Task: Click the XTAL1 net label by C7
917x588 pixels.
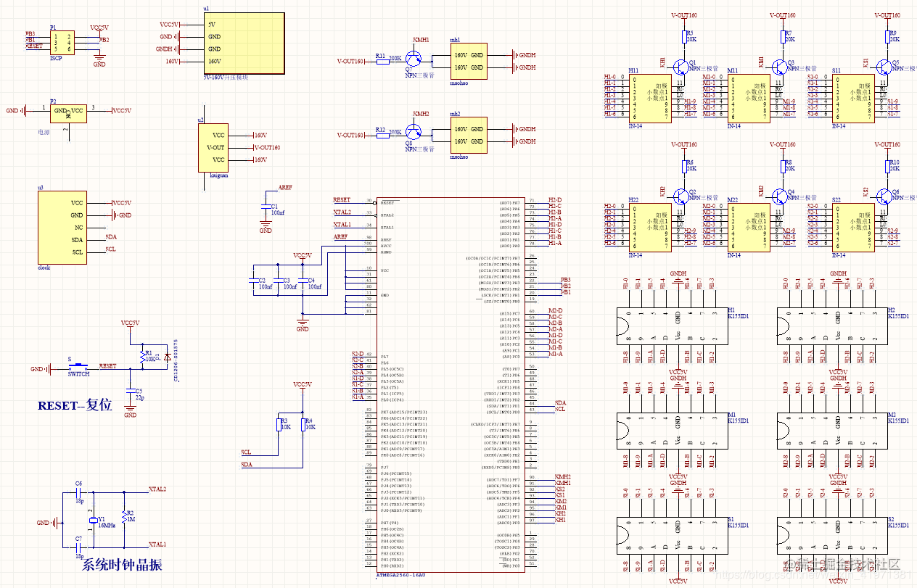Action: click(157, 544)
